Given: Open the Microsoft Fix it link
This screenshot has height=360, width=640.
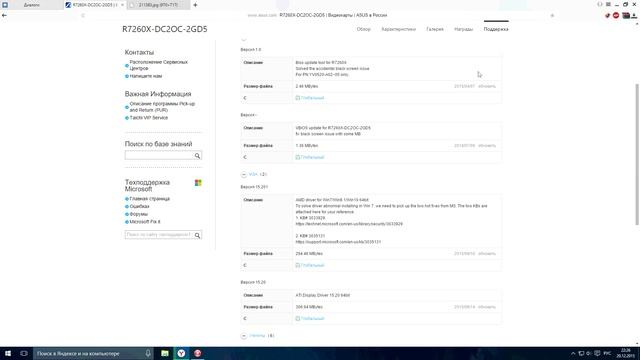Looking at the screenshot, I should (145, 222).
